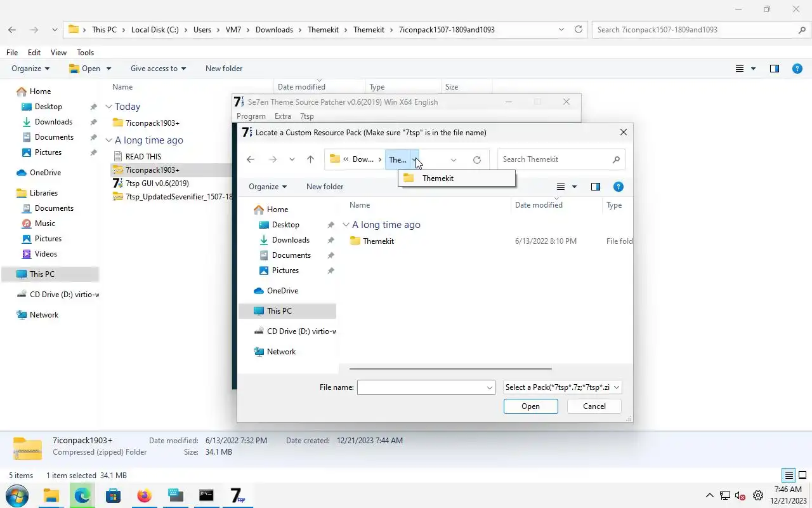Choose Themekit from the breadcrumb dropdown
This screenshot has height=508, width=812.
[457, 178]
